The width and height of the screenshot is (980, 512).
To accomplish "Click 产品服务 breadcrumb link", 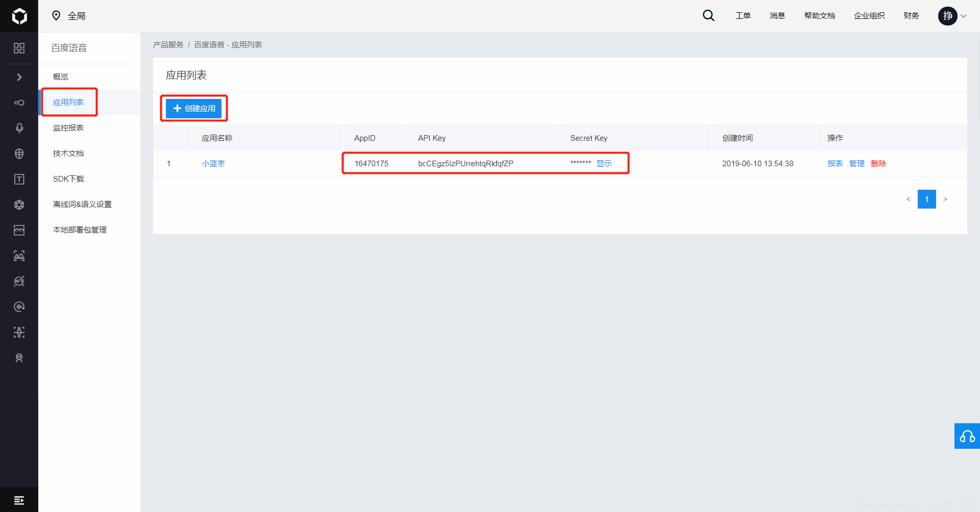I will [x=168, y=45].
